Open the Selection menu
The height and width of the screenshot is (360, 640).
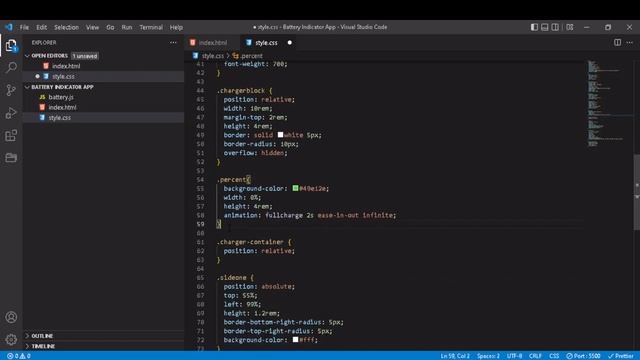pos(67,27)
